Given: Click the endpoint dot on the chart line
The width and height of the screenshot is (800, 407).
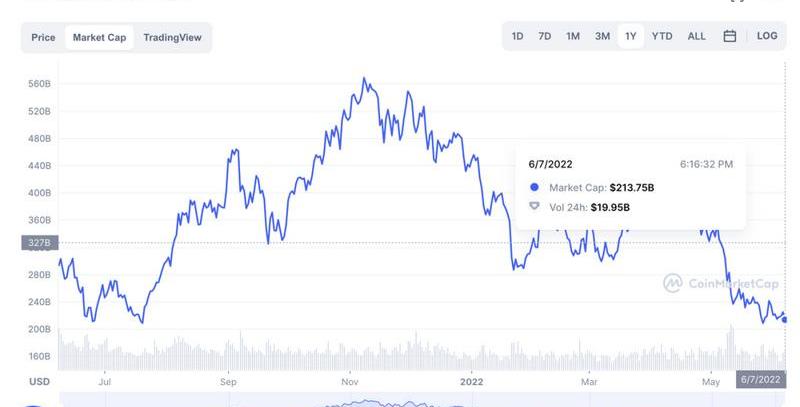Looking at the screenshot, I should [785, 320].
